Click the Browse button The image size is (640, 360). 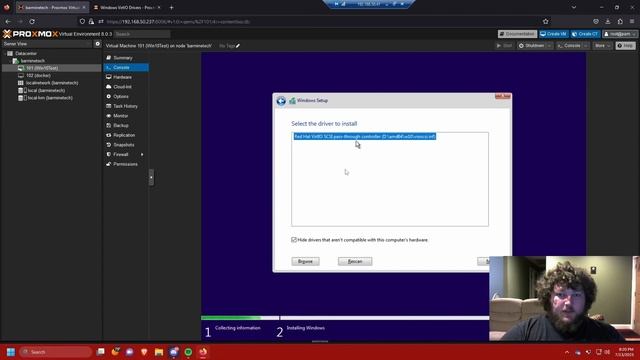point(305,261)
